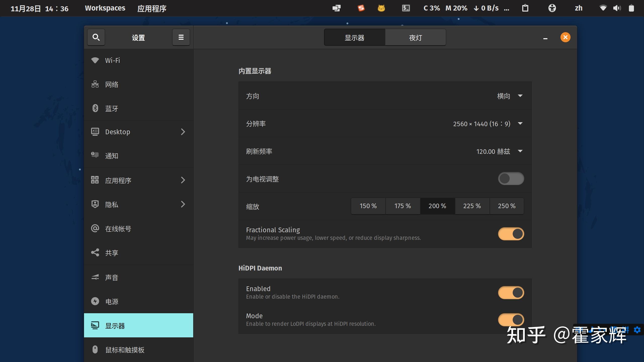Open the 电源 settings page

pos(139,301)
